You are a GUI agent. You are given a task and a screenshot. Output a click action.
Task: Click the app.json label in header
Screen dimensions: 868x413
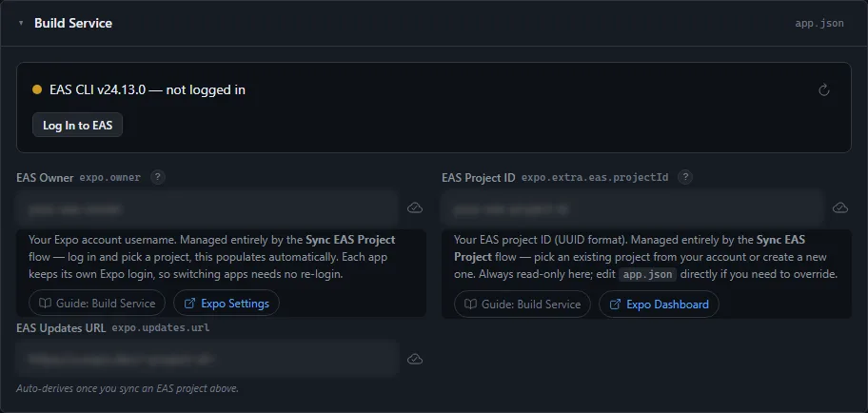[x=819, y=24]
